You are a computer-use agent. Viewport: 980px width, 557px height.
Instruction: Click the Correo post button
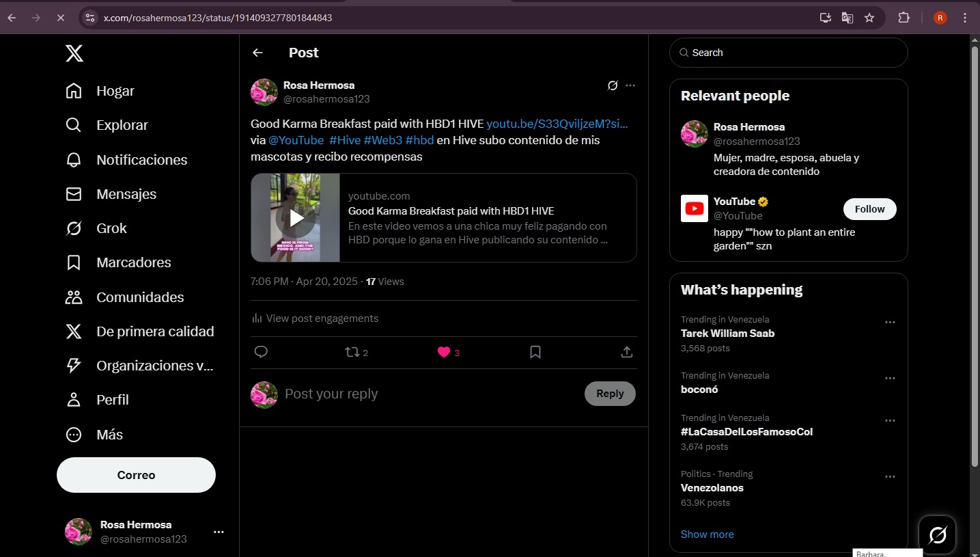[x=136, y=475]
